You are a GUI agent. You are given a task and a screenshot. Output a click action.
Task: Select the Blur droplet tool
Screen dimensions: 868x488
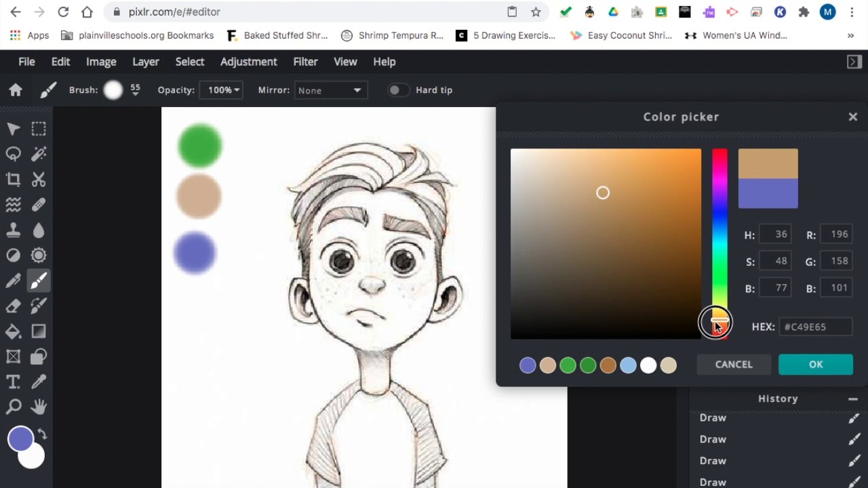click(x=39, y=230)
